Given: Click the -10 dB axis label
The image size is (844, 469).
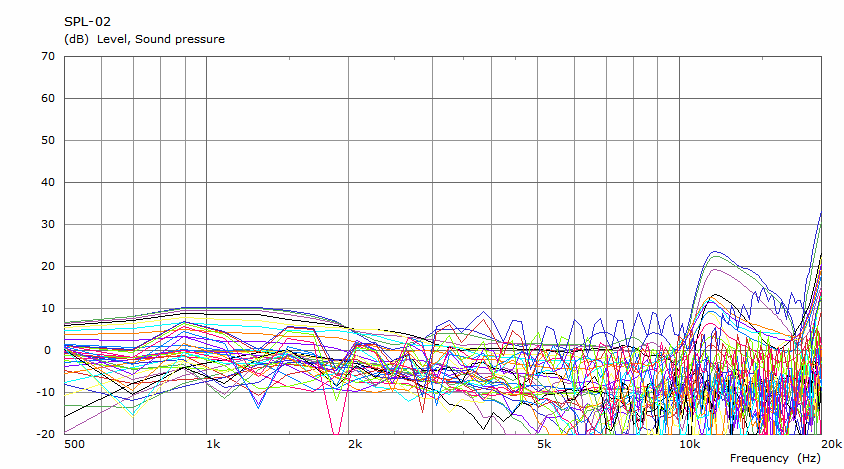Looking at the screenshot, I should [46, 392].
